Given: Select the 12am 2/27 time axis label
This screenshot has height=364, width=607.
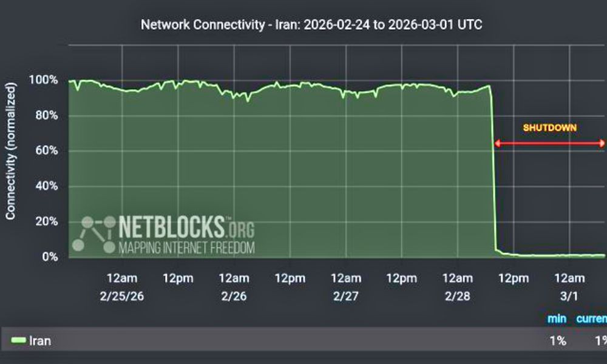Looking at the screenshot, I should click(x=345, y=286).
